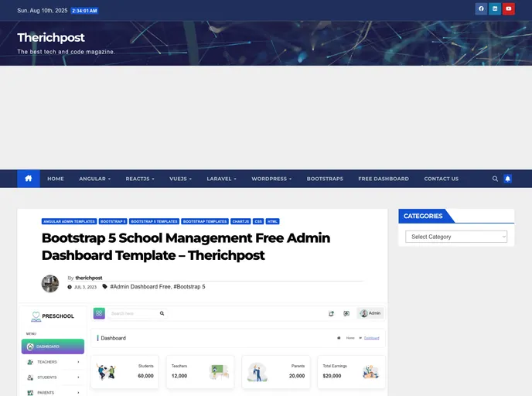Click the breadcrumb home icon in preview
Image resolution: width=532 pixels, height=396 pixels.
(x=339, y=338)
